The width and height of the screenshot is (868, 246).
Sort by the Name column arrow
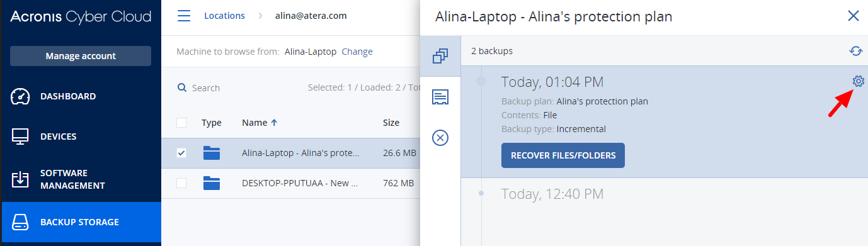[274, 123]
